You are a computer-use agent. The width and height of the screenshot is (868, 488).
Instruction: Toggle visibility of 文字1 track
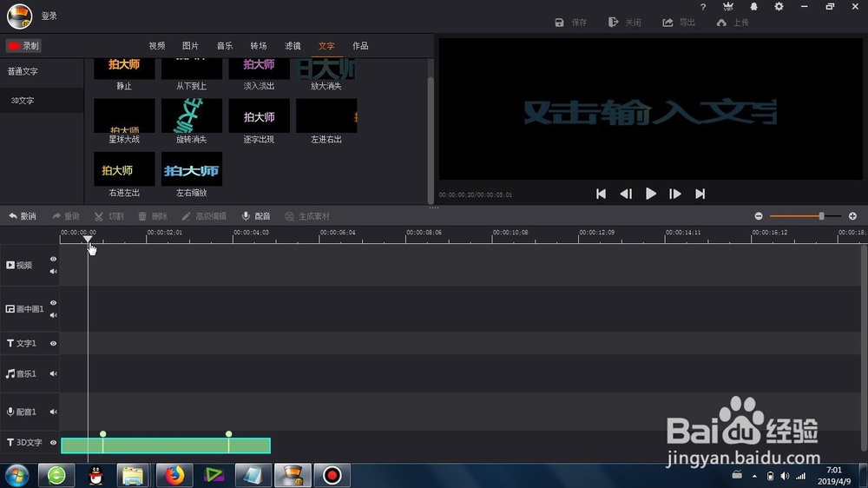[x=53, y=344]
